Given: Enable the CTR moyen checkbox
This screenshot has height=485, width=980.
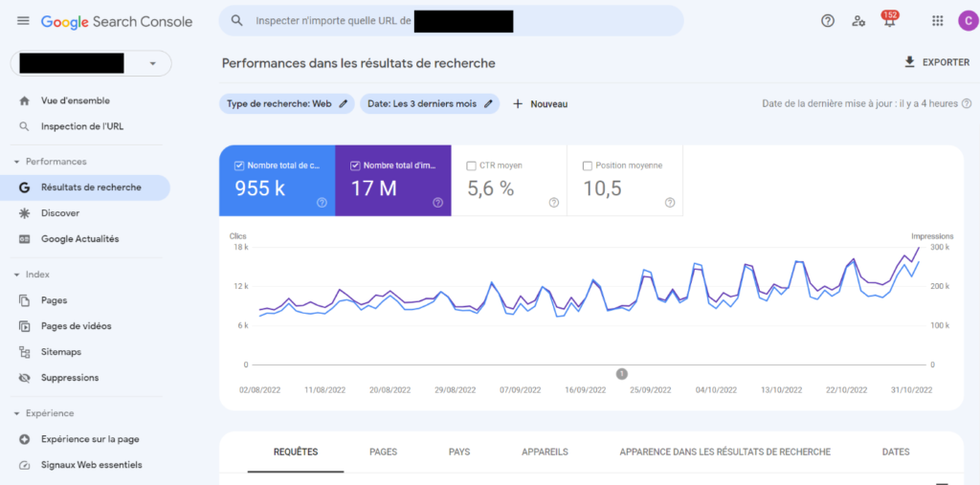Looking at the screenshot, I should tap(472, 165).
